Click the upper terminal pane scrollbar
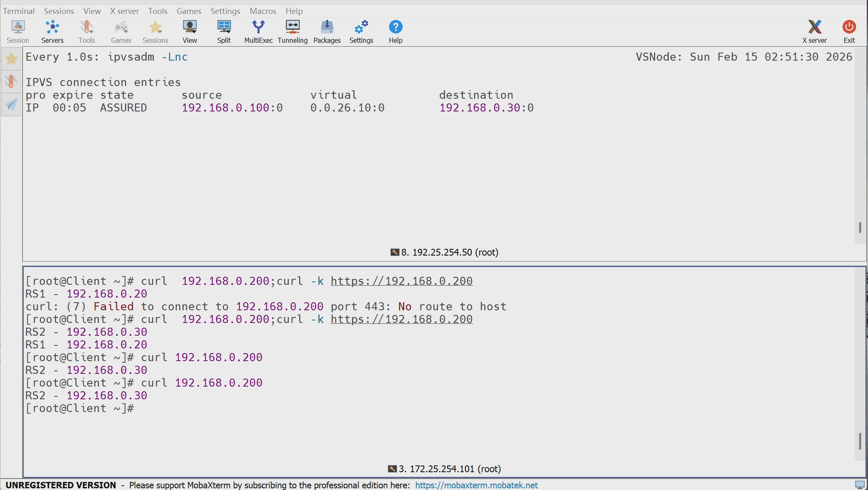The image size is (868, 490). (x=860, y=228)
